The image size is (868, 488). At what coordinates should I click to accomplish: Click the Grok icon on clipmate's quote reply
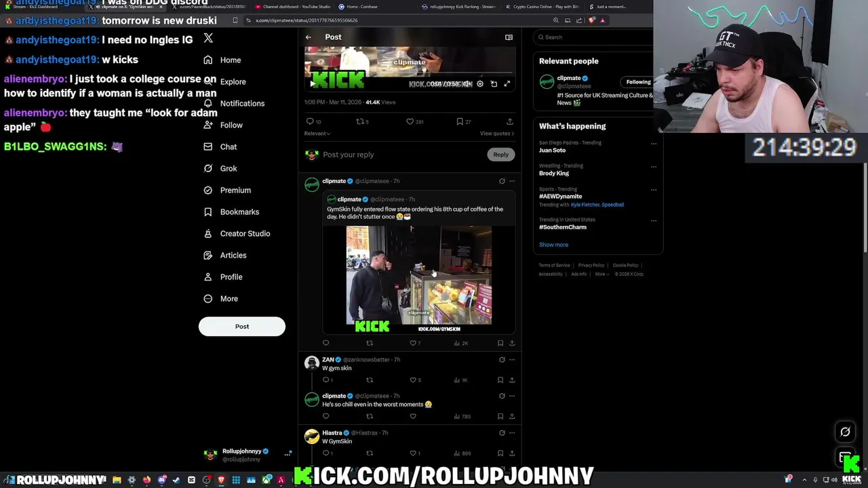(502, 181)
